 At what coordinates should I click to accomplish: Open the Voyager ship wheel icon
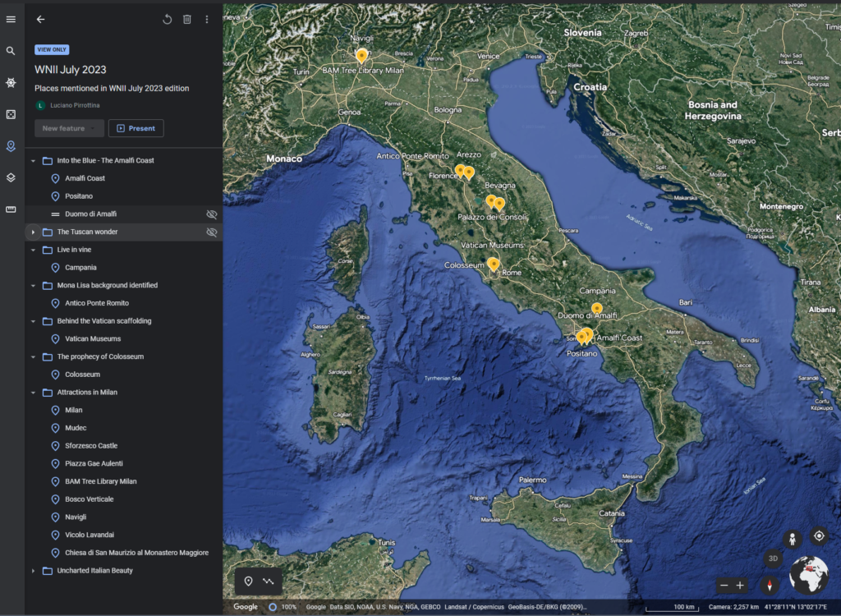(11, 83)
